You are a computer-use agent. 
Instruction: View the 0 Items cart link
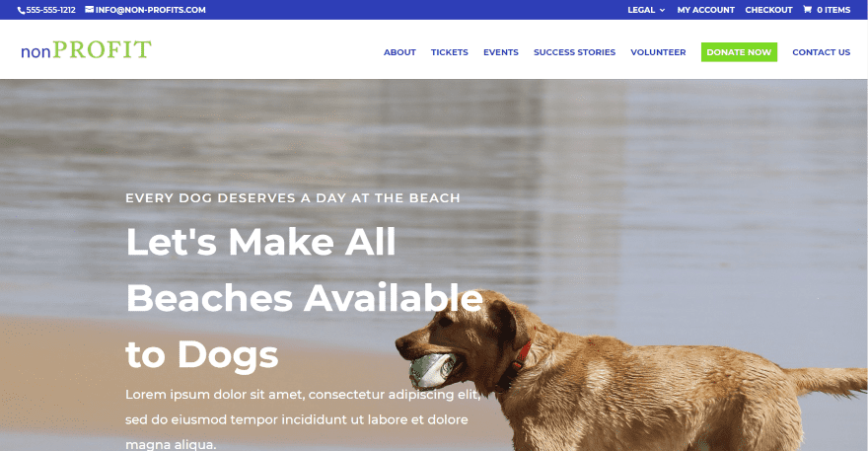click(x=833, y=10)
